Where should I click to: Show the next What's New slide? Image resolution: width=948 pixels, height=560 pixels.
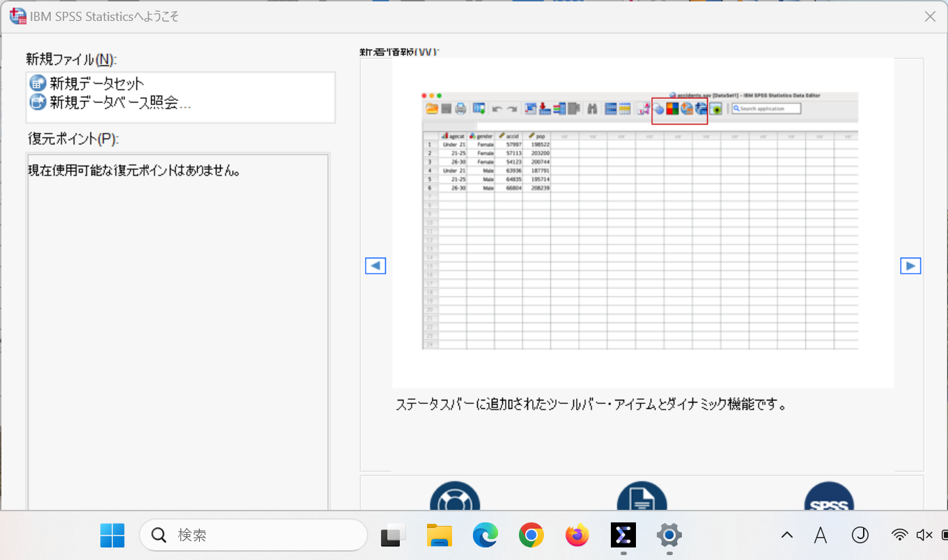pyautogui.click(x=910, y=266)
